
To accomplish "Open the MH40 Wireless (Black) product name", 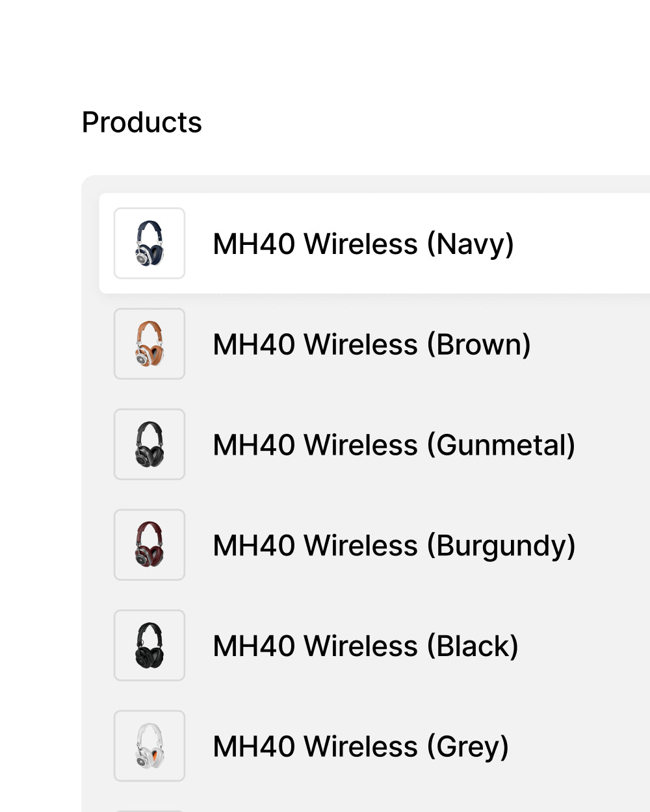I will pyautogui.click(x=365, y=646).
